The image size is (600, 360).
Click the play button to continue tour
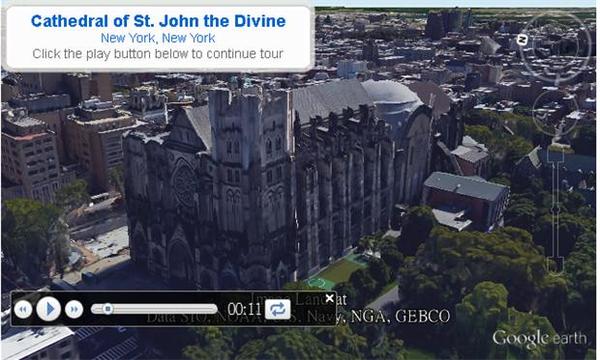click(49, 309)
